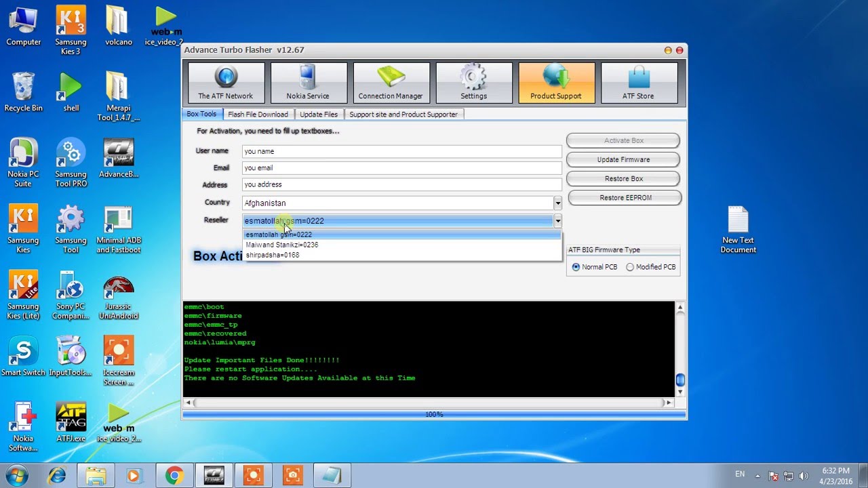
Task: Open the EN language indicator in the taskbar
Action: click(739, 474)
